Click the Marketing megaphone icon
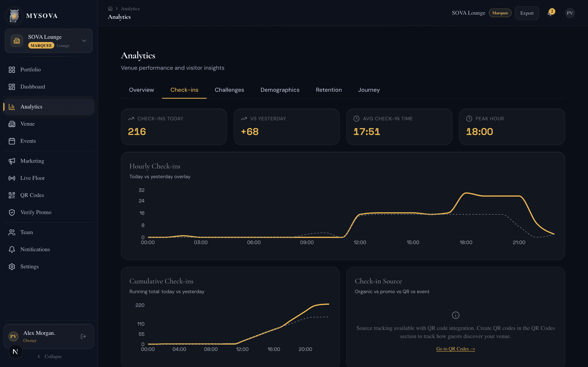The height and width of the screenshot is (367, 588). coord(12,161)
